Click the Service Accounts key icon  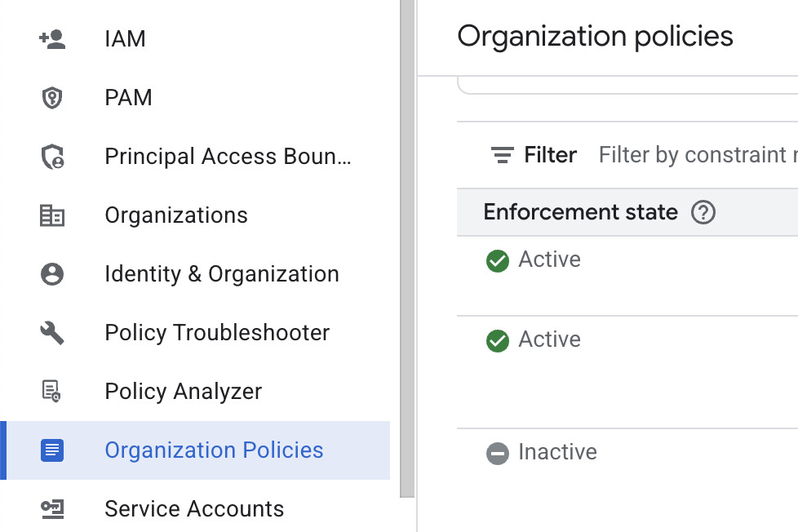52,509
